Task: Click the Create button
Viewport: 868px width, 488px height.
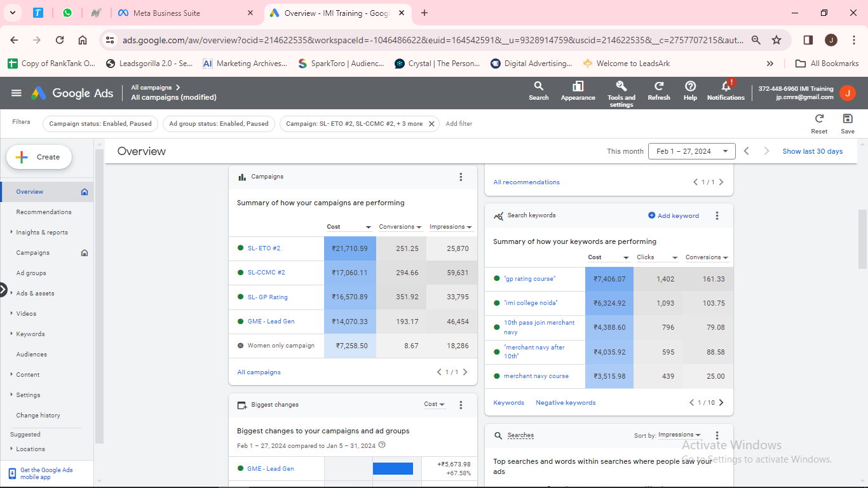Action: 39,157
